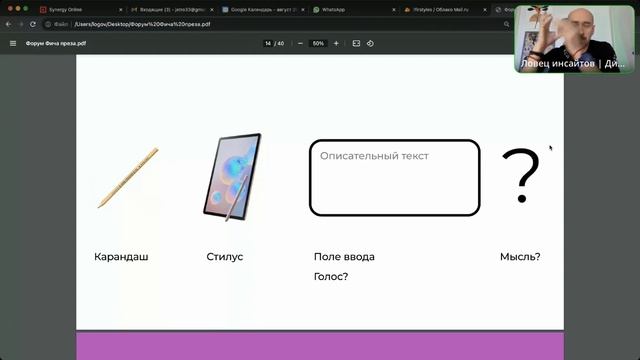Click the pencil image on slide
Screen dimensions: 640x360
(128, 178)
